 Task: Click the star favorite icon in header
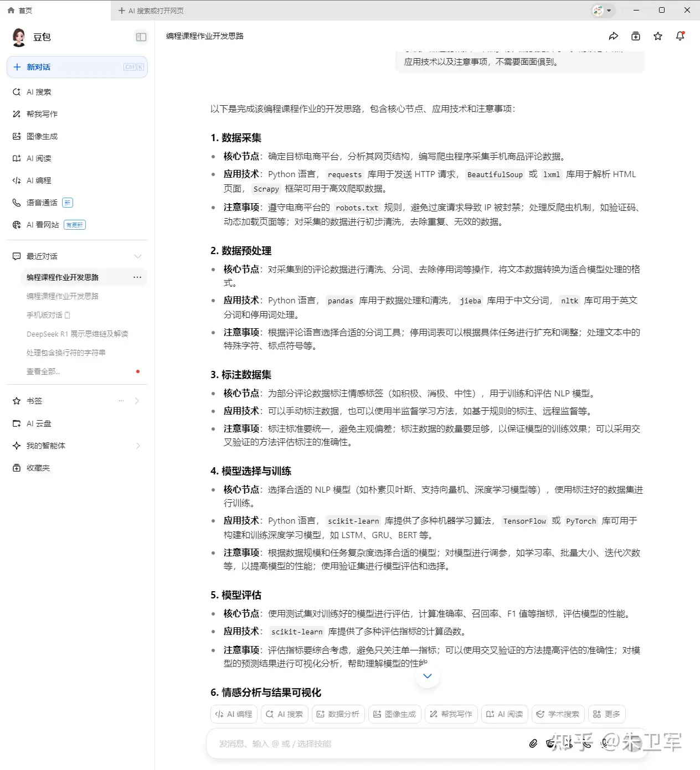coord(658,36)
